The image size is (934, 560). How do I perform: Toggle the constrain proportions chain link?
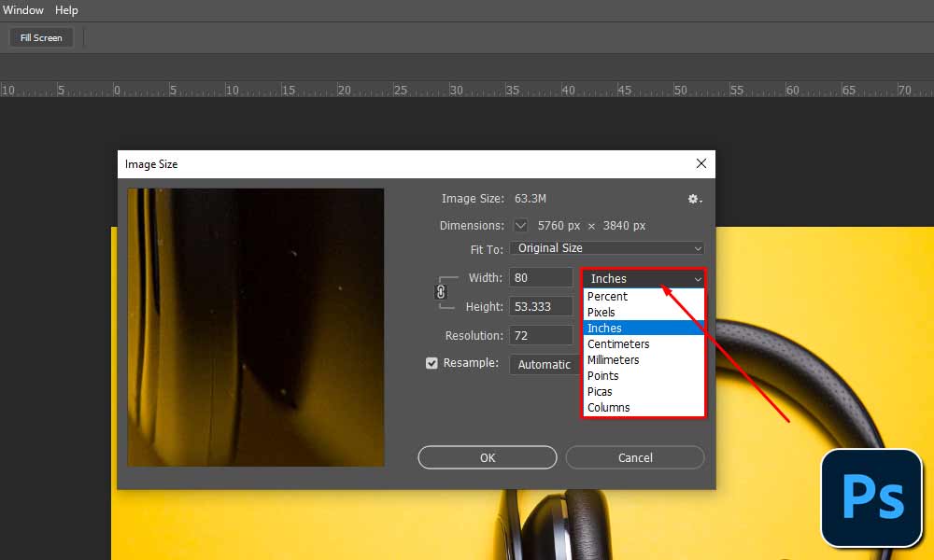[x=441, y=291]
